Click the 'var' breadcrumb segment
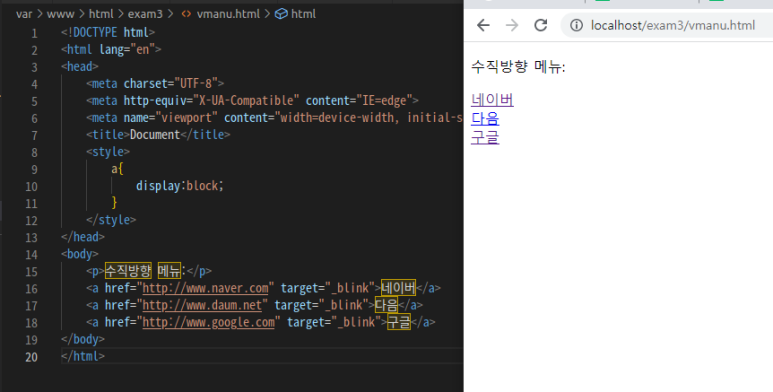This screenshot has height=392, width=773. pos(24,14)
